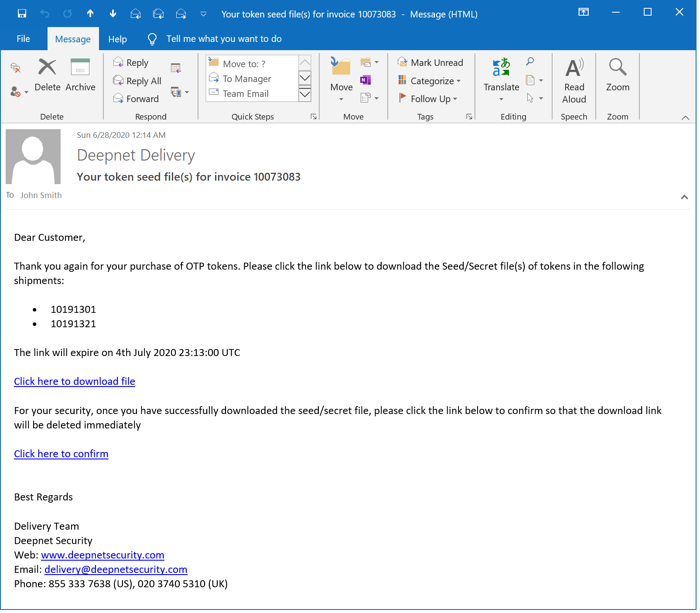
Task: Click the subject line with invoice 10073083
Action: click(189, 177)
